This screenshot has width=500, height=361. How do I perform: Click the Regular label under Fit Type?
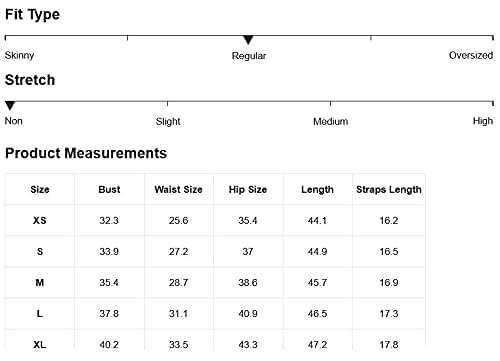249,56
